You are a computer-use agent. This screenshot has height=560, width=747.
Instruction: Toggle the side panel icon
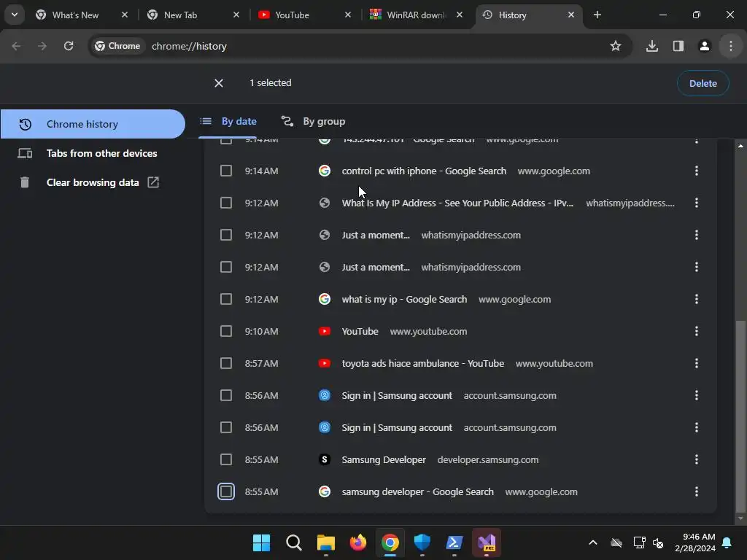coord(678,46)
